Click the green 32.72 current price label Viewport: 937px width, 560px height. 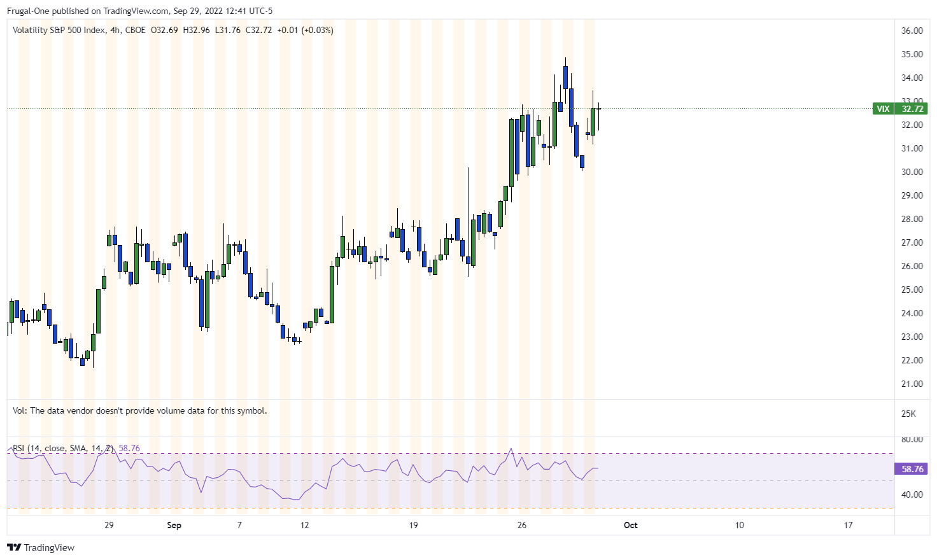click(912, 109)
